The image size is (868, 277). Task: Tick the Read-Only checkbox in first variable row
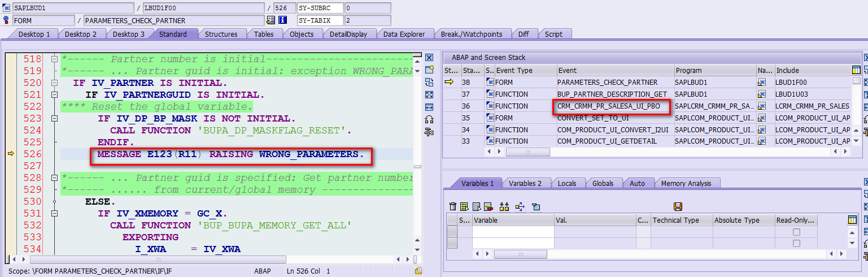(x=796, y=232)
